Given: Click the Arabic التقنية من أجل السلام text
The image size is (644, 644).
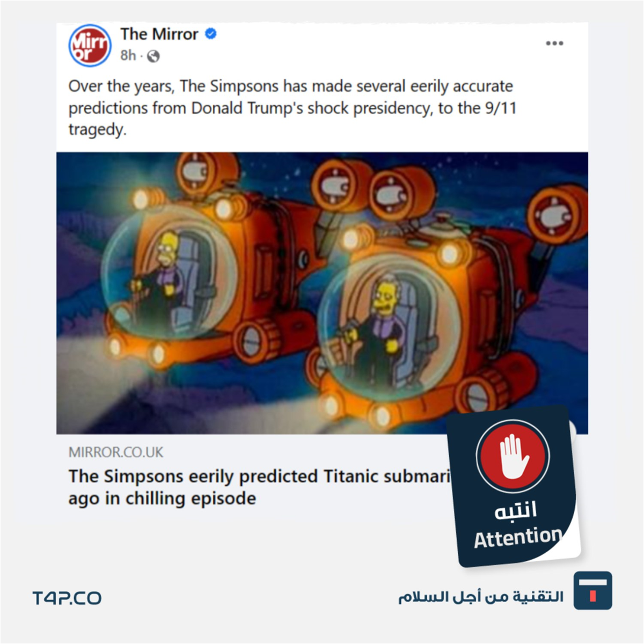Looking at the screenshot, I should tap(481, 597).
